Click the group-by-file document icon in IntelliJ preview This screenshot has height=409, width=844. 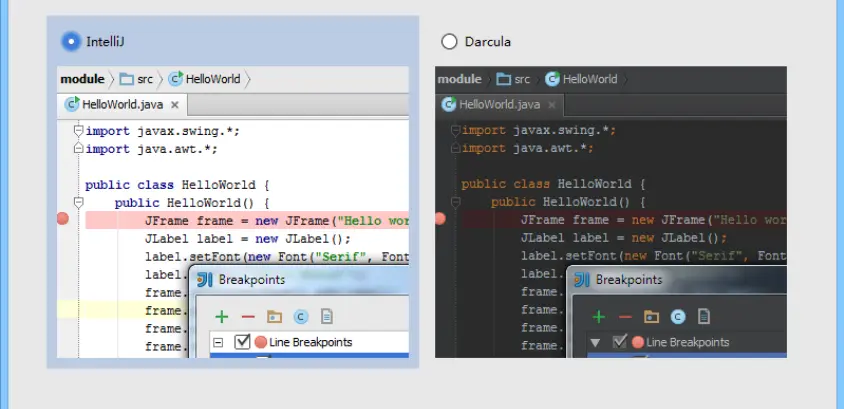327,316
